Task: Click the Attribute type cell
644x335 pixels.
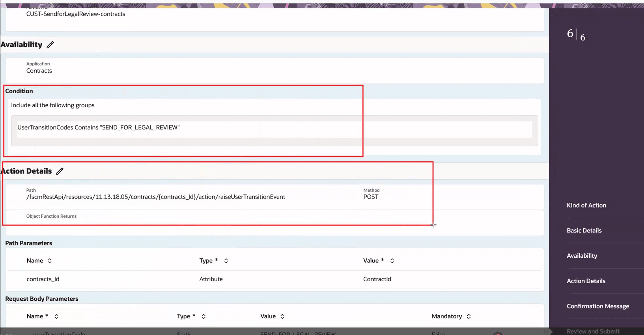Action: click(x=211, y=279)
